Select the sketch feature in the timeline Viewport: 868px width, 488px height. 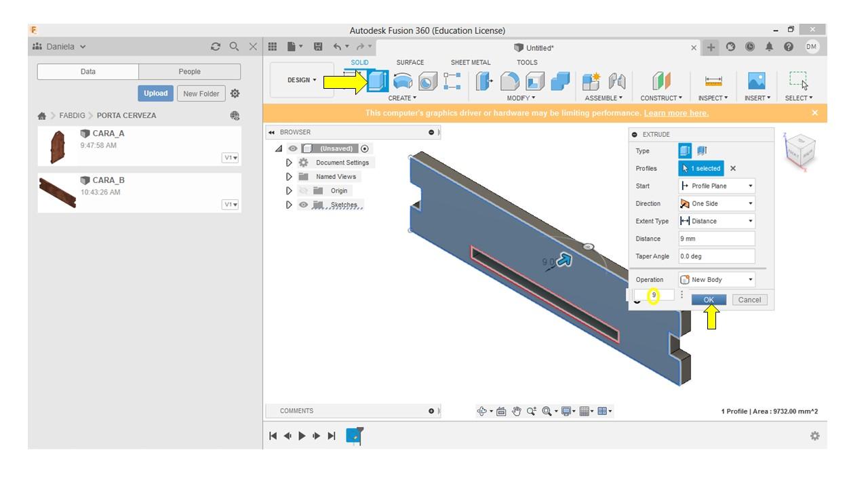click(x=354, y=436)
